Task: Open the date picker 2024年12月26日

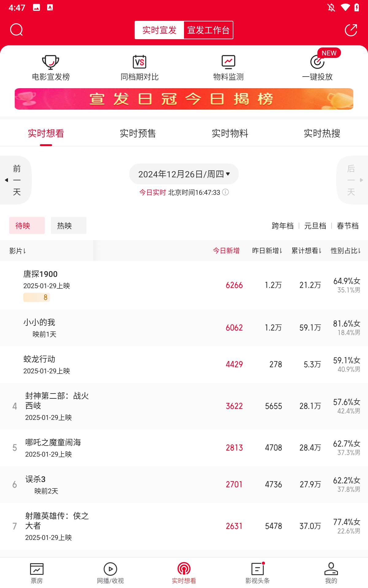Action: [x=184, y=174]
